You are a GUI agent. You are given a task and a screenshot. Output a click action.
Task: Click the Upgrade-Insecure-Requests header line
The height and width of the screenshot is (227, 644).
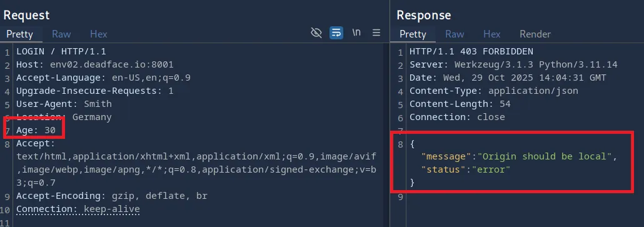point(95,91)
